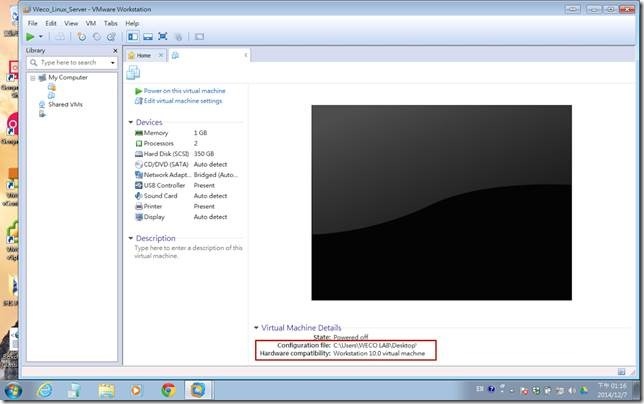Click the send Ctrl+Alt+Del toolbar icon

60,37
